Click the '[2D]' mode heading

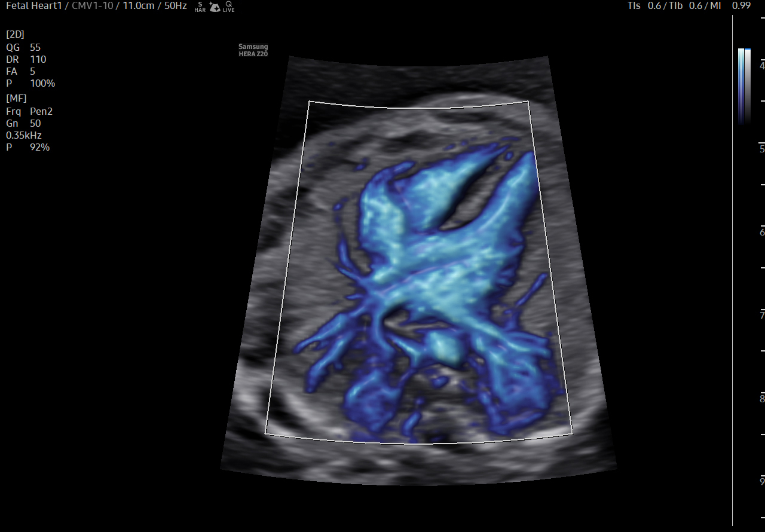click(15, 34)
